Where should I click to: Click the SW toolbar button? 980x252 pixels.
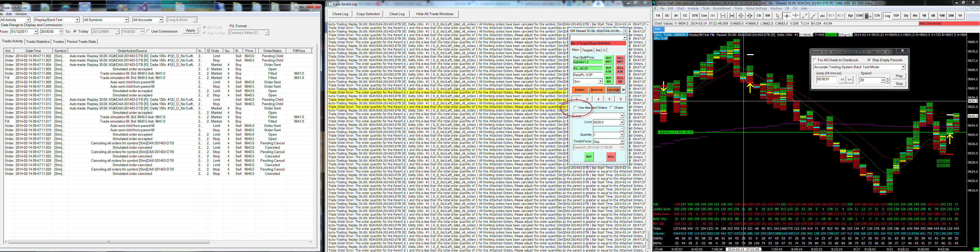click(x=768, y=16)
